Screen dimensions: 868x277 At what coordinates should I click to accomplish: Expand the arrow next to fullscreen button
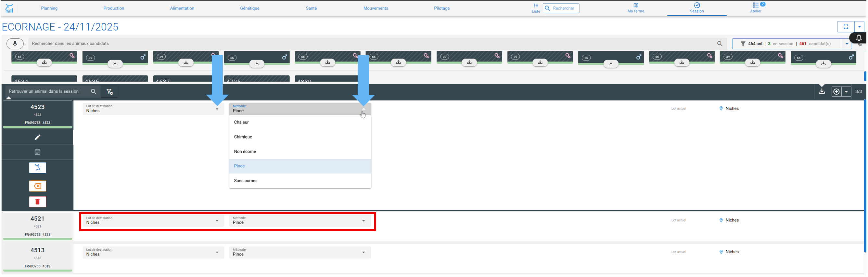[859, 27]
